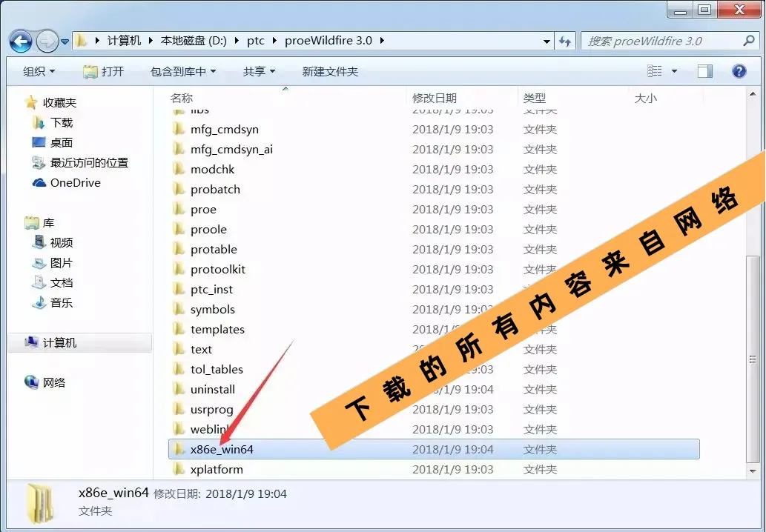Viewport: 766px width, 532px height.
Task: Open the 组织 menu
Action: click(39, 72)
